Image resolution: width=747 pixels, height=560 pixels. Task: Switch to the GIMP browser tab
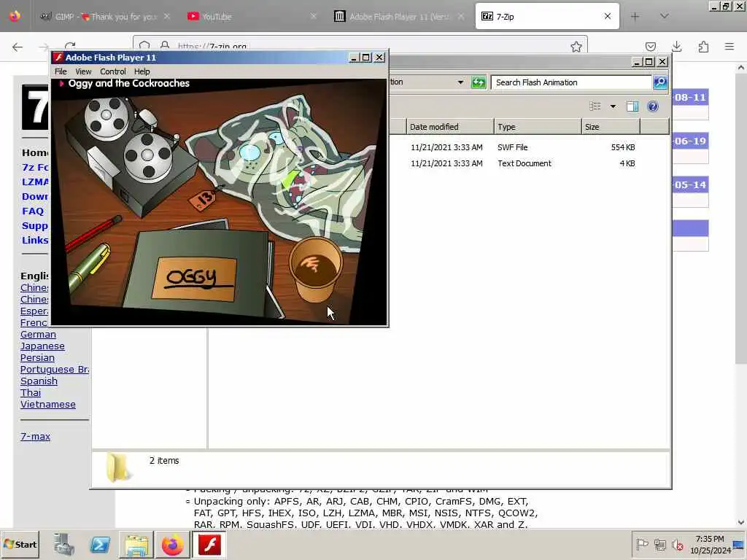pyautogui.click(x=105, y=17)
